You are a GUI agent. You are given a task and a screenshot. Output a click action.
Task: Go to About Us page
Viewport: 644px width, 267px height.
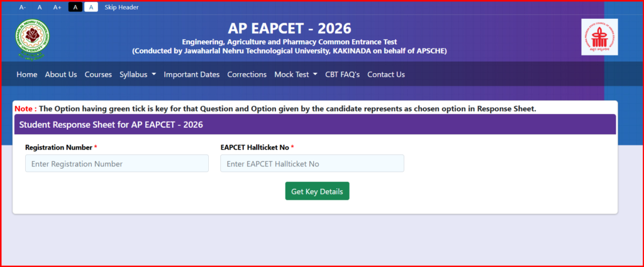tap(61, 74)
